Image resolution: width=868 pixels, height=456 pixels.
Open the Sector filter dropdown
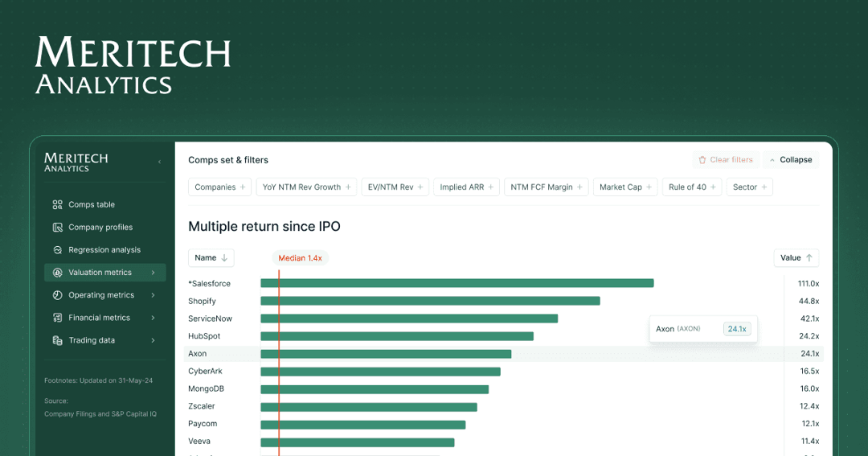[750, 187]
